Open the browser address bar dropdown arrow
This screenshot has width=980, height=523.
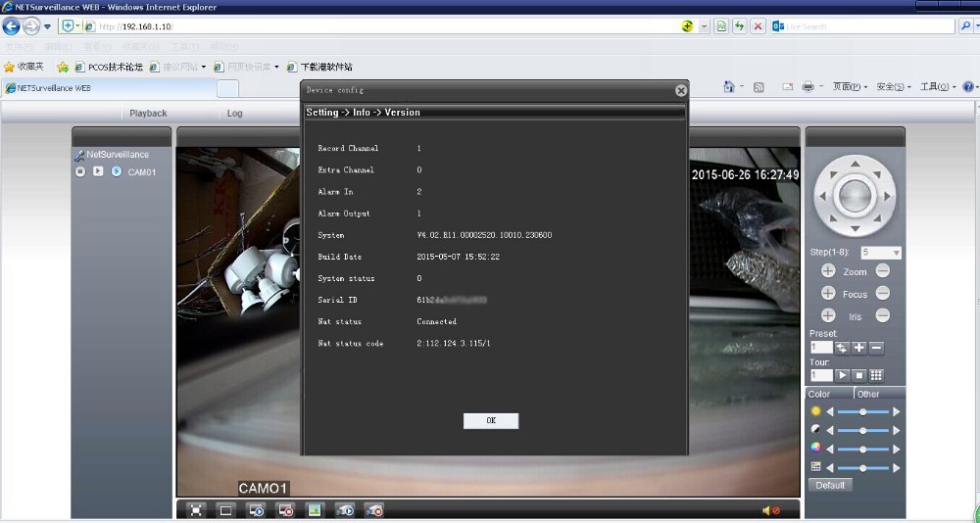704,26
